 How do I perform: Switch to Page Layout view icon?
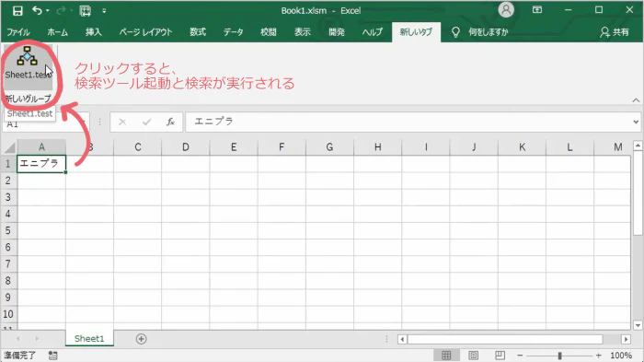click(473, 356)
